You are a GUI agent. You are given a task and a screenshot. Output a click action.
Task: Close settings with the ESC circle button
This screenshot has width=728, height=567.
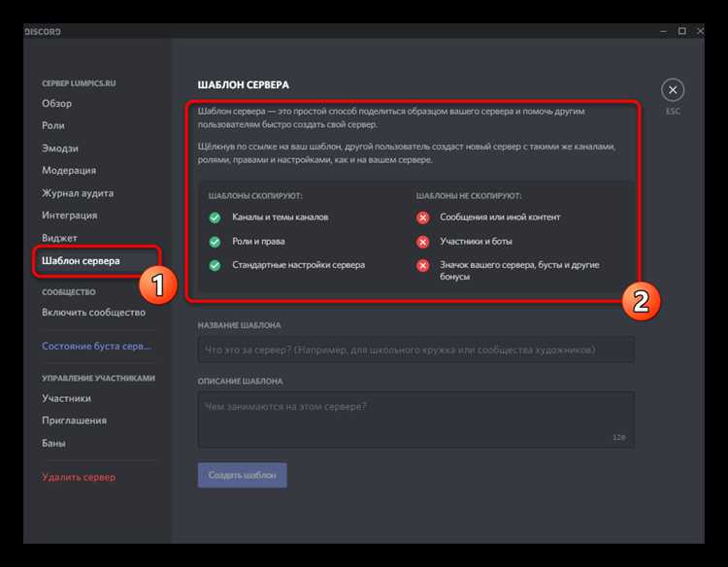[673, 90]
